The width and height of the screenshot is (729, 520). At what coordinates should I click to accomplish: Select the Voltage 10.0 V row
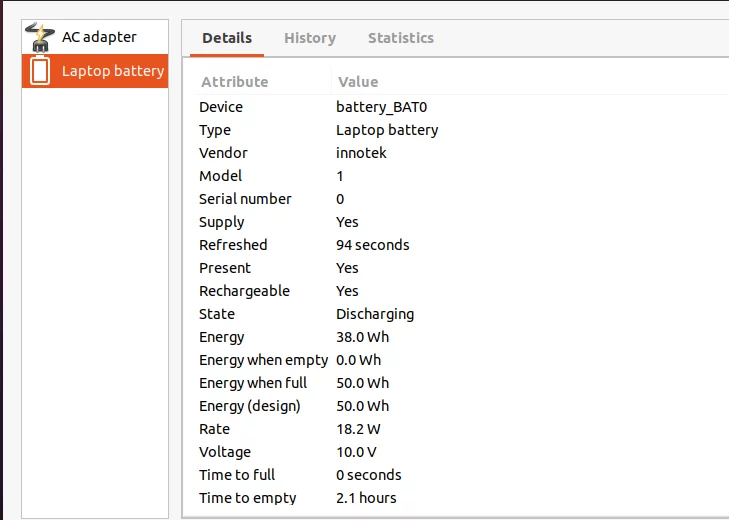click(463, 452)
